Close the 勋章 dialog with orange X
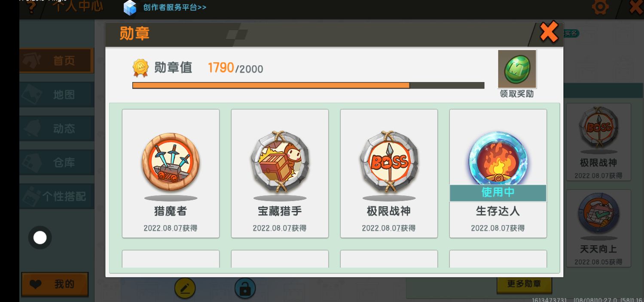The height and width of the screenshot is (302, 644). (549, 32)
